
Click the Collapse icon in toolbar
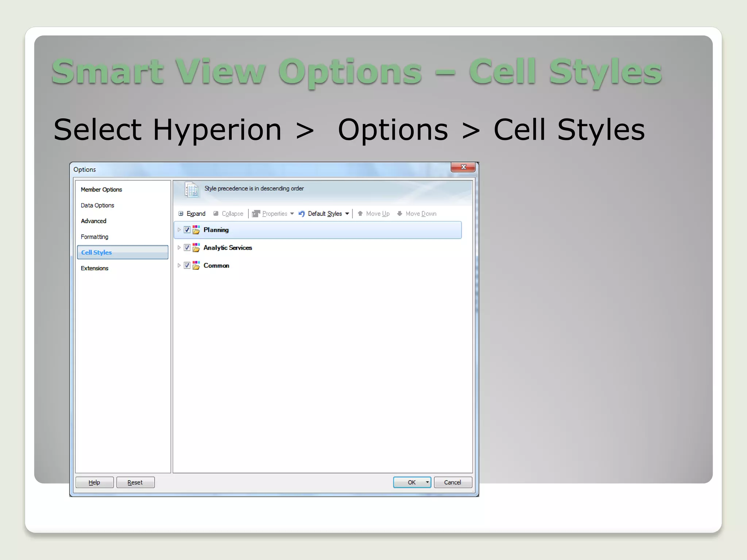216,214
